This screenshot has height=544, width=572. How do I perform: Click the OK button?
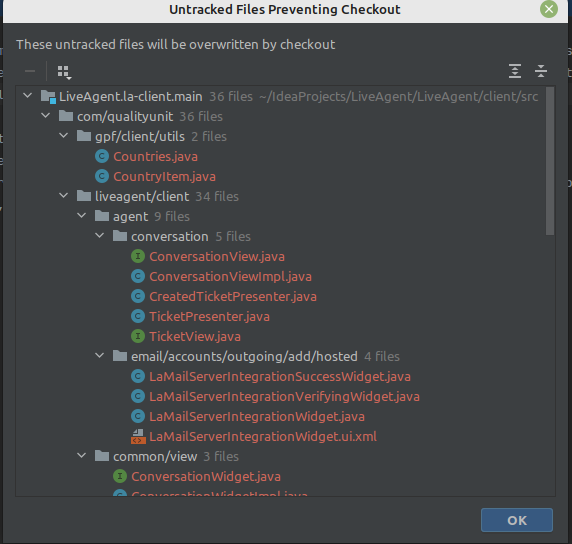click(x=517, y=520)
